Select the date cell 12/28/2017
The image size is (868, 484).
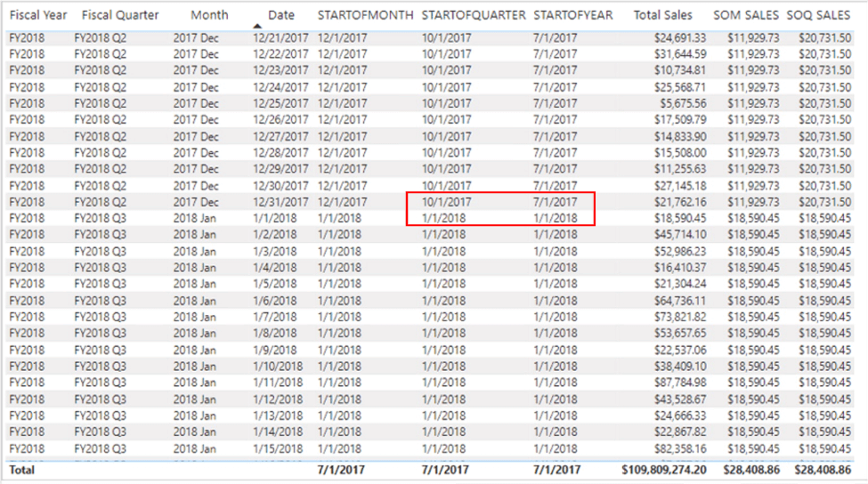(x=280, y=153)
